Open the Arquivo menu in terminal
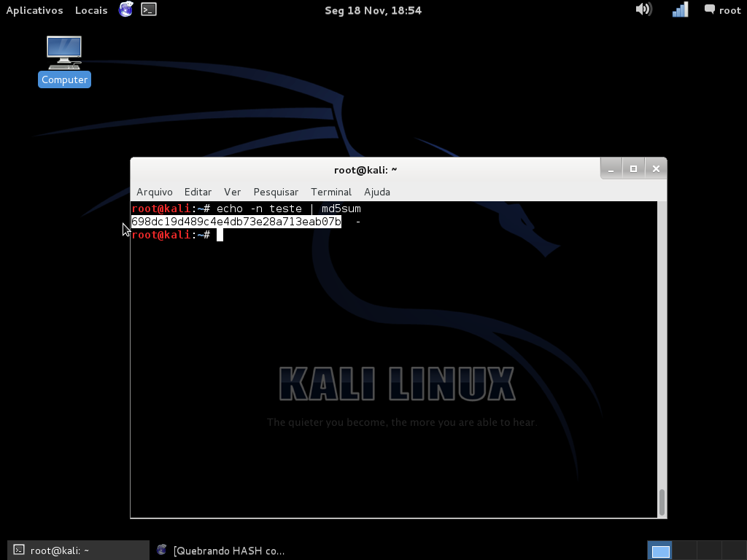This screenshot has height=560, width=747. (155, 192)
